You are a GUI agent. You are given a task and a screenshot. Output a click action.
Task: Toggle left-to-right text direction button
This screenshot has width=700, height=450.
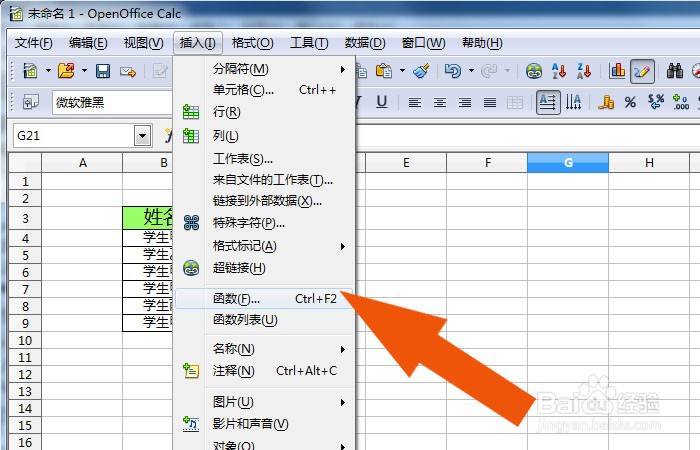548,103
